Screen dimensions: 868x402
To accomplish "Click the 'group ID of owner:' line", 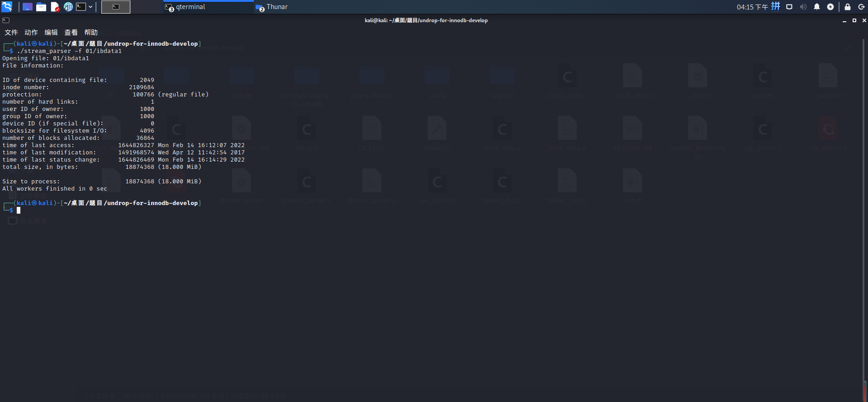I will (78, 116).
